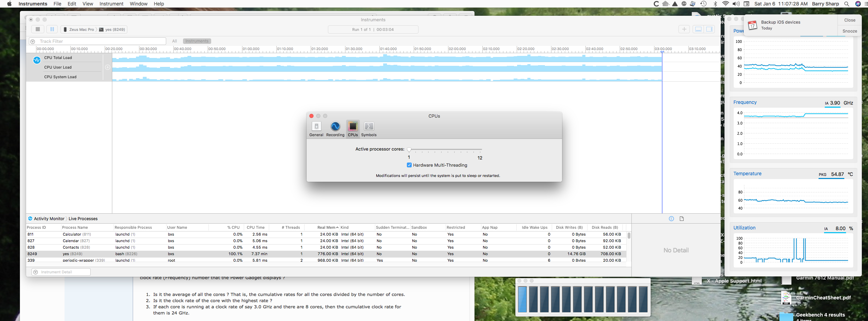Select the Contacts (828) process row
Image resolution: width=868 pixels, height=321 pixels.
click(326, 247)
